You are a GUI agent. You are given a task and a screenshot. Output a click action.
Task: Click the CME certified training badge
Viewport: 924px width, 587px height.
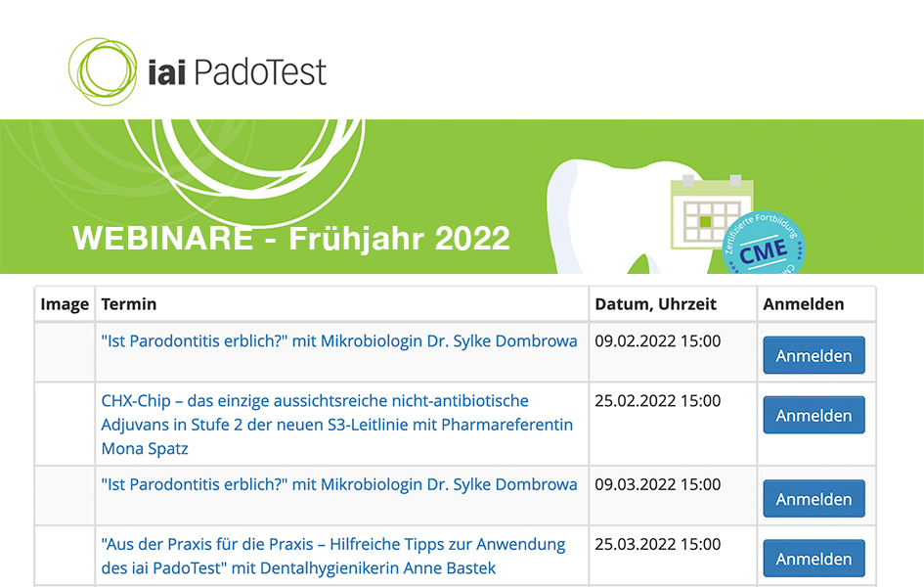point(764,243)
